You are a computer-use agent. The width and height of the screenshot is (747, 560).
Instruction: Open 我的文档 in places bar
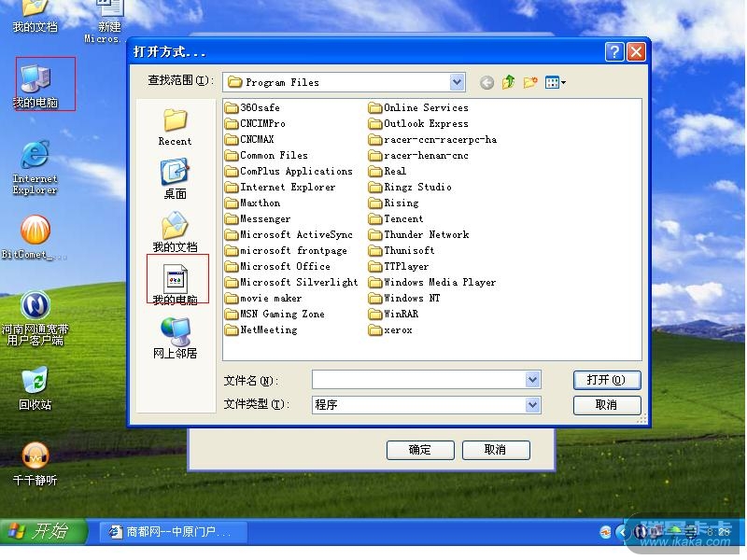pos(175,231)
